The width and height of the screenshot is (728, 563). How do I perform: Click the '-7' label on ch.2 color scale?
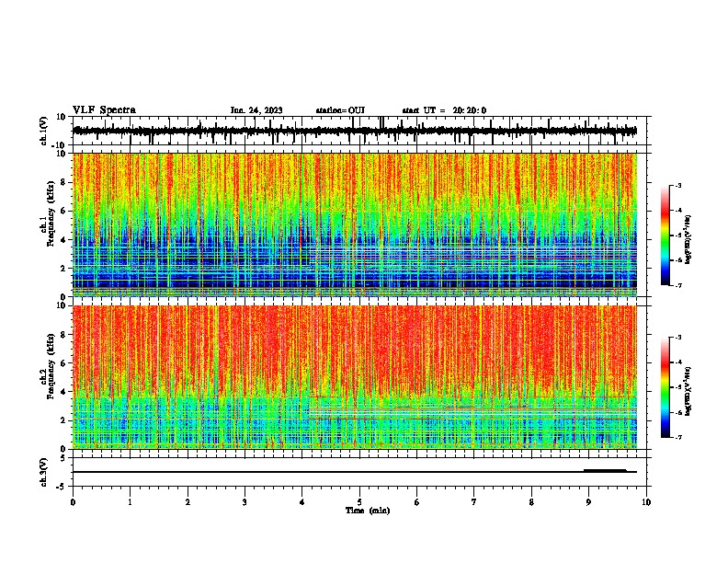coord(678,437)
